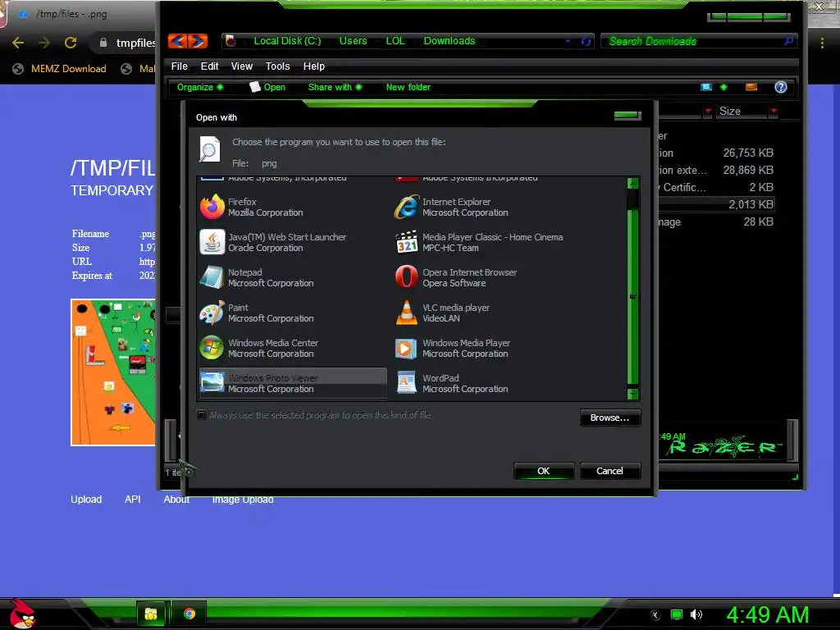Open MEMZ Download bookmark

click(x=59, y=69)
